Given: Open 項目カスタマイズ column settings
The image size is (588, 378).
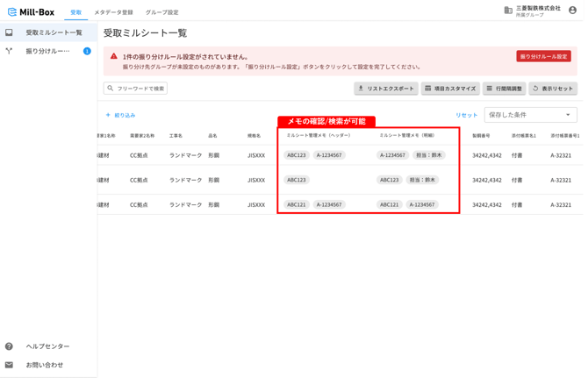Looking at the screenshot, I should pyautogui.click(x=450, y=89).
